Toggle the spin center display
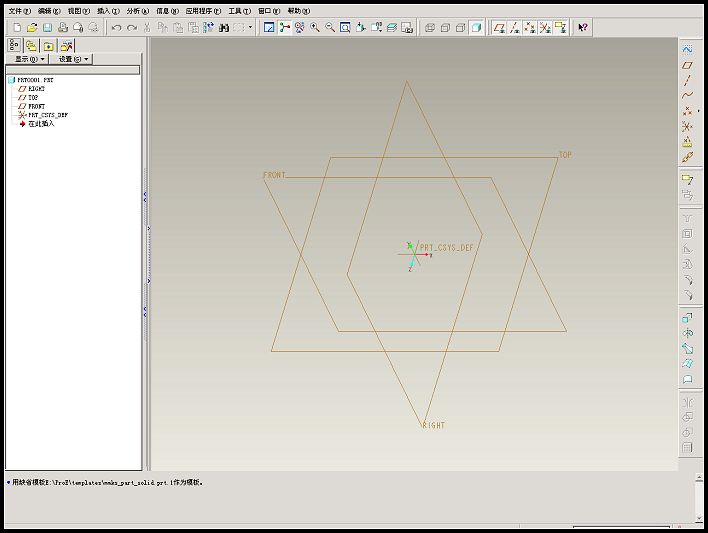 click(284, 28)
